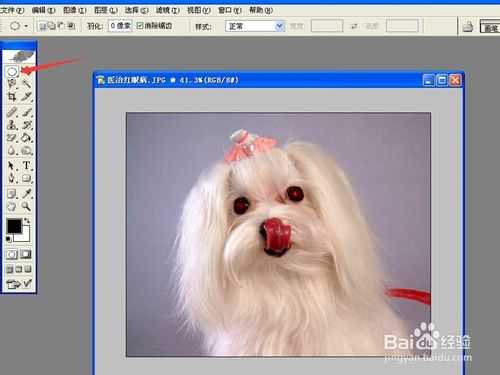
Task: Open the Brushes tab in palette well
Action: coord(490,27)
